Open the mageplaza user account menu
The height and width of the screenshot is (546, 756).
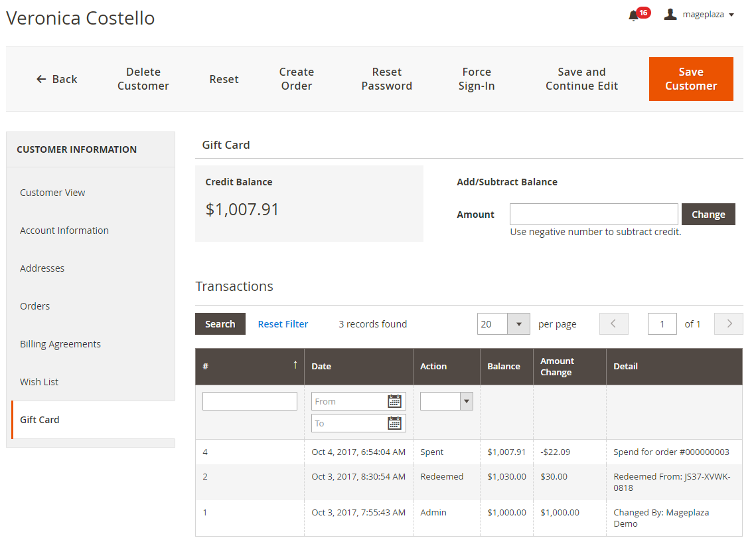[700, 15]
